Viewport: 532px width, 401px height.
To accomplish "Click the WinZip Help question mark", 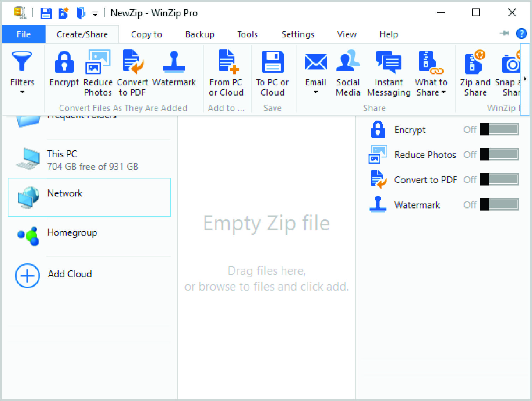I will click(521, 34).
